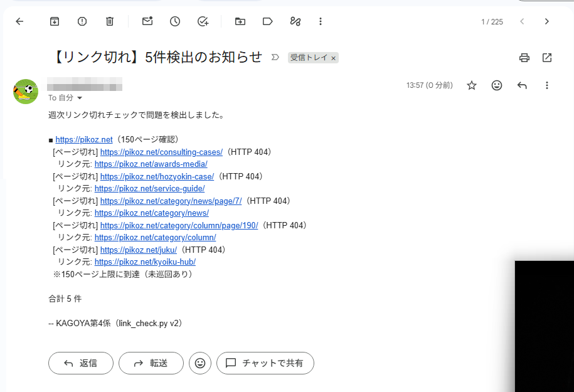The height and width of the screenshot is (392, 574).
Task: Click the 合計 5 件 text
Action: tap(65, 299)
